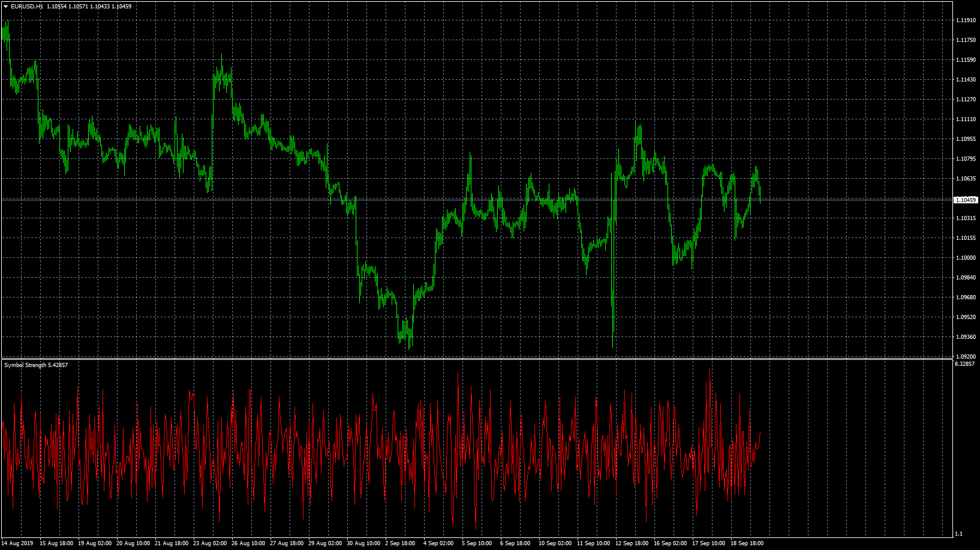Click price axis label 1.11270
980x550 pixels.
[966, 100]
